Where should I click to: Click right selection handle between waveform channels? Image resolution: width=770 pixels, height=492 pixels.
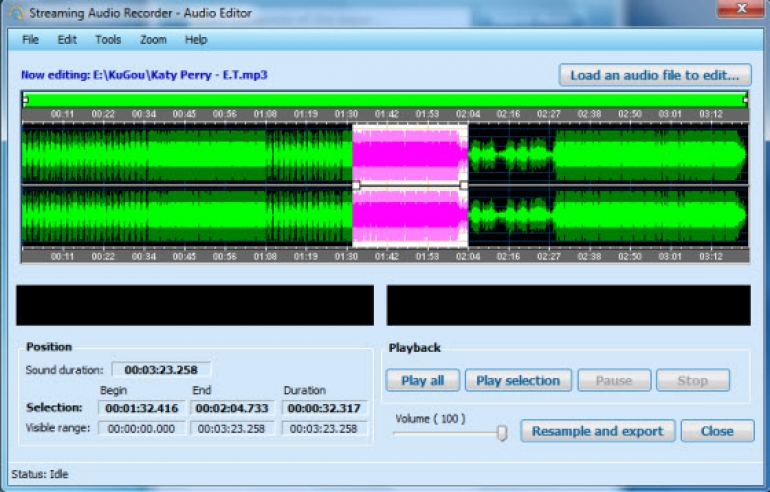463,185
